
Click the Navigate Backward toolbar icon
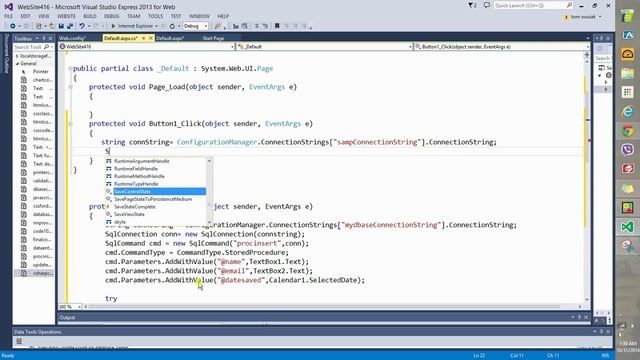13,26
